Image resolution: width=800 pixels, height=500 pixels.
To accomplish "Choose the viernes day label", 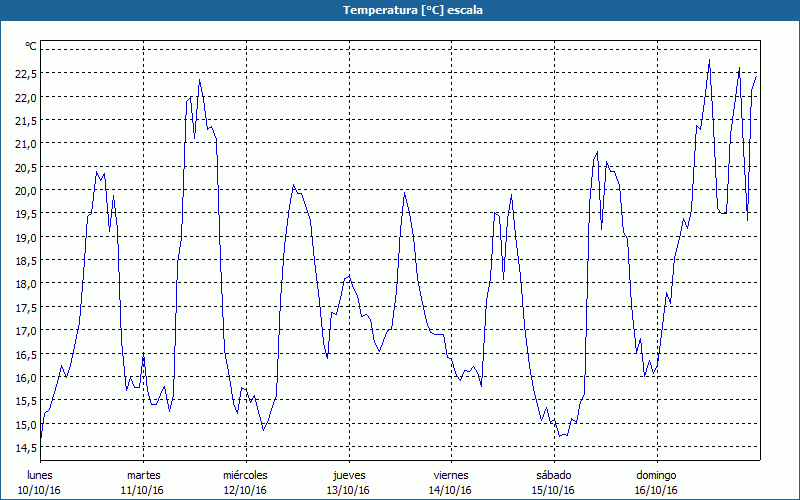I will tap(451, 475).
